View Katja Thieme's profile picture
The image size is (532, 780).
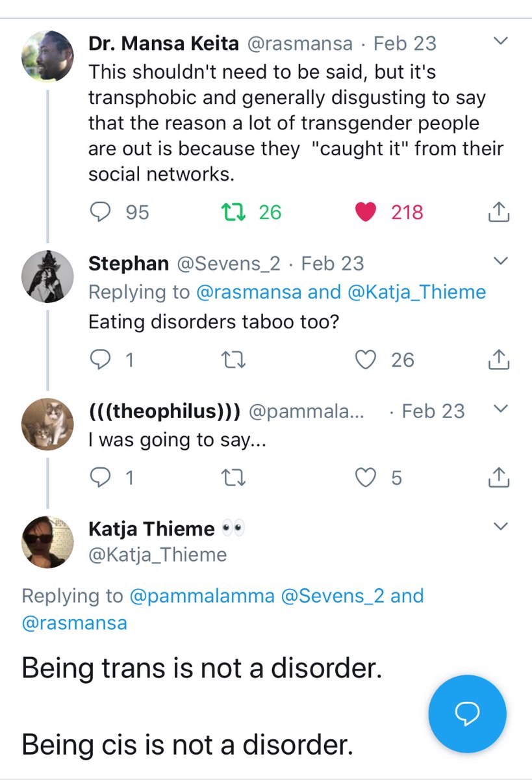click(47, 542)
